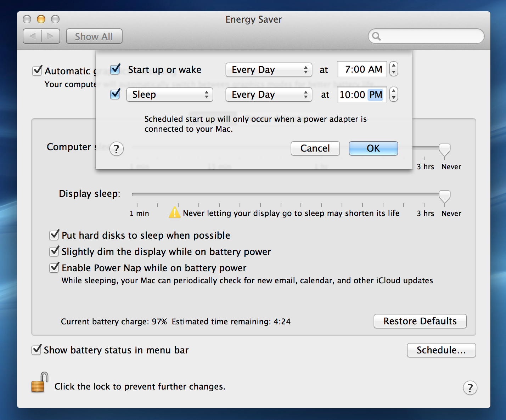
Task: Click the stepper next to 7:00 AM
Action: pos(393,69)
